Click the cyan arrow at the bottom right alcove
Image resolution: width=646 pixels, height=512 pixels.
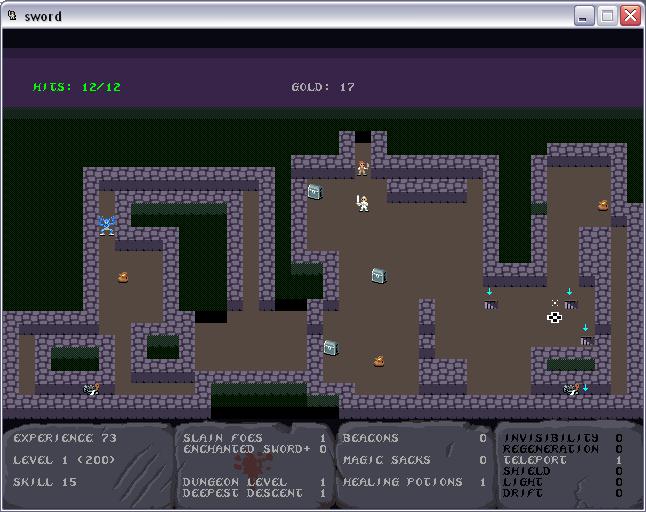[x=585, y=388]
